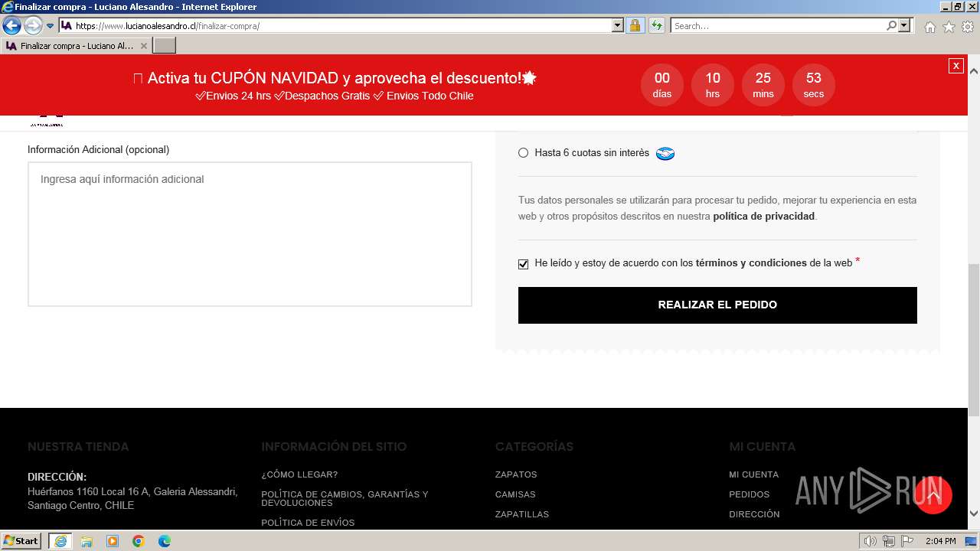
Task: Click the refresh page icon
Action: (656, 25)
